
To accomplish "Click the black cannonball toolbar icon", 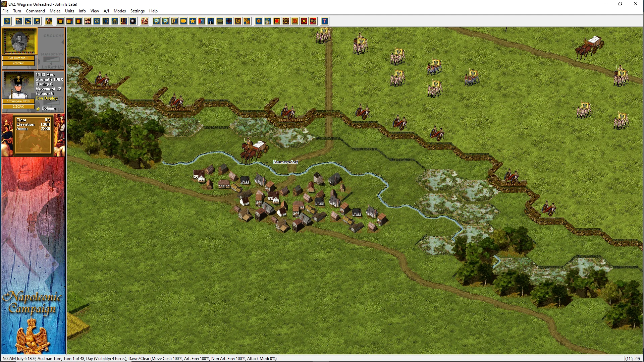I will [x=133, y=21].
